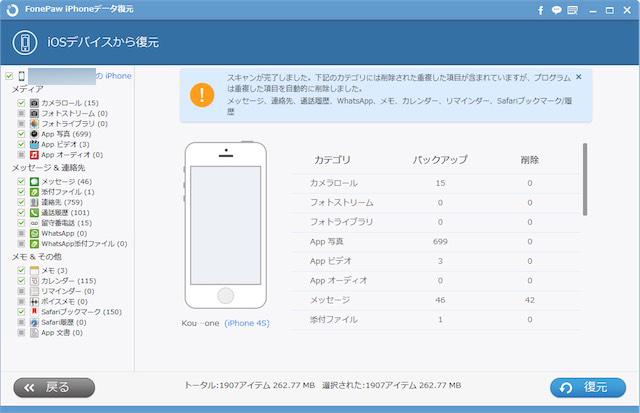Select the App ビデオ clapperboard icon

click(x=34, y=144)
